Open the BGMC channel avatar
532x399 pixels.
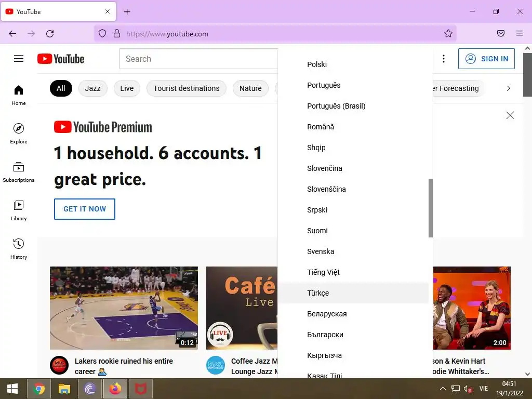click(216, 365)
